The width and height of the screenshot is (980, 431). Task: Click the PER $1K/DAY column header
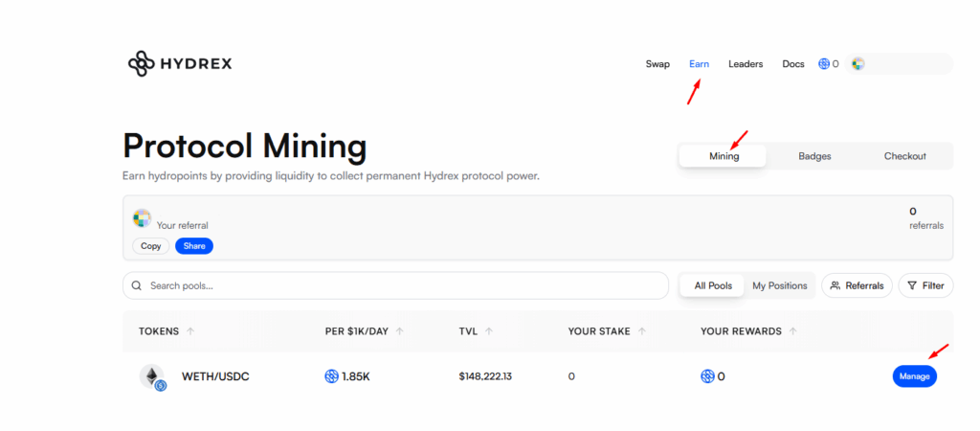[x=357, y=331]
